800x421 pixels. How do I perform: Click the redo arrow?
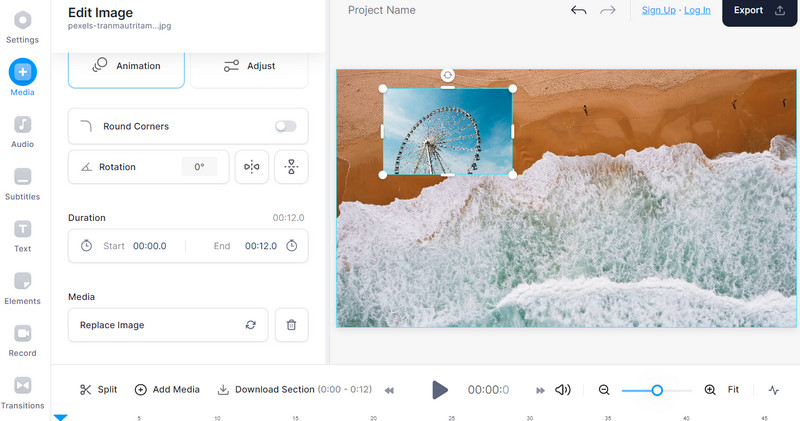click(x=607, y=10)
